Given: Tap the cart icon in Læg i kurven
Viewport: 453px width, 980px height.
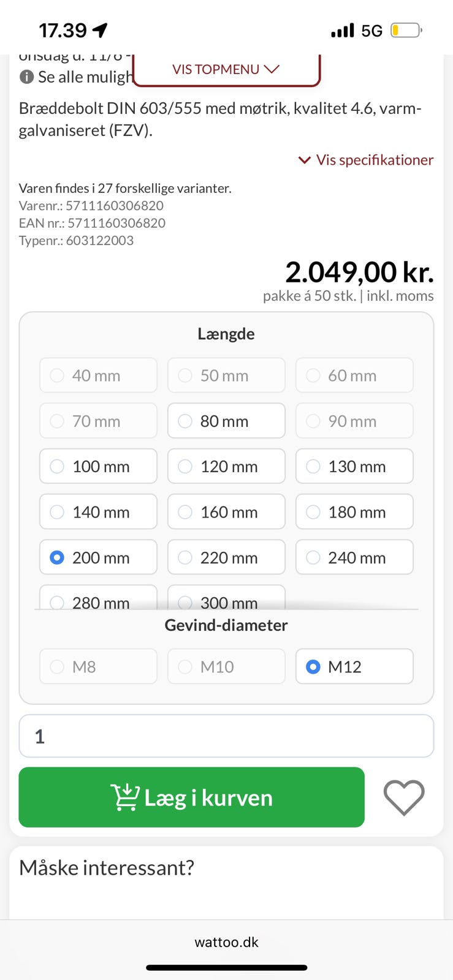Looking at the screenshot, I should coord(124,797).
